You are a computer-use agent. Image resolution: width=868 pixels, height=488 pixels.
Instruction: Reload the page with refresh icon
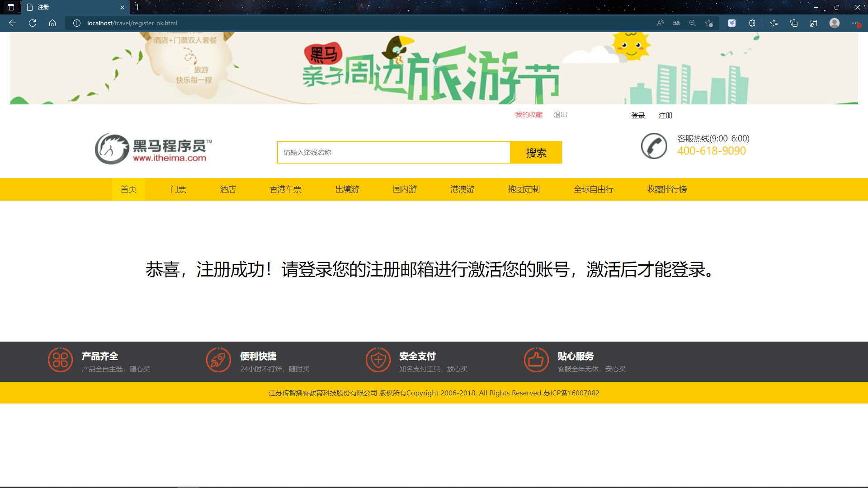33,23
